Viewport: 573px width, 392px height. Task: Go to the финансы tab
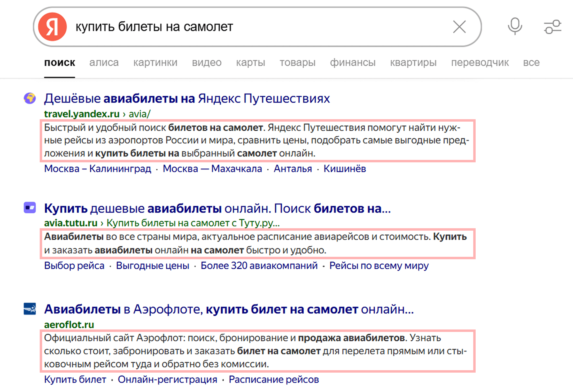[x=353, y=63]
